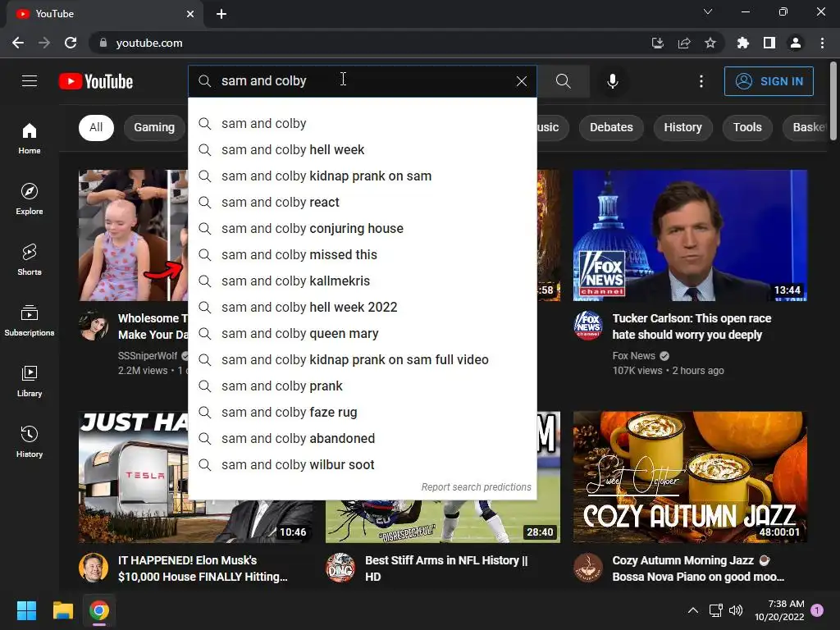
Task: Open Explore in the sidebar
Action: [30, 199]
